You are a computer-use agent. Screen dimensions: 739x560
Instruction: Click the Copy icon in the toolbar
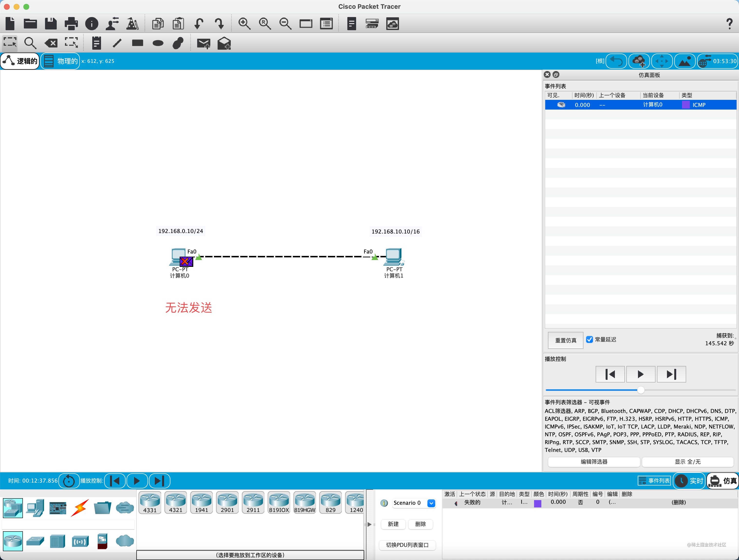(158, 24)
